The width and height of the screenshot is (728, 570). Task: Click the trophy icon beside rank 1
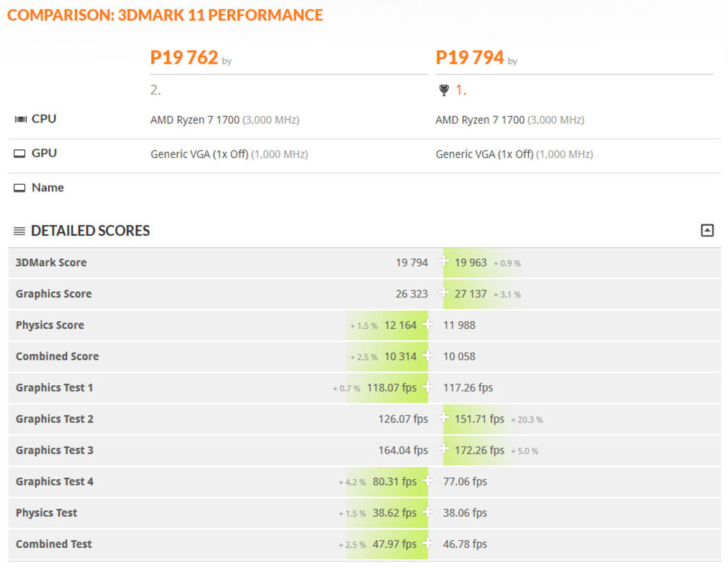tap(444, 90)
